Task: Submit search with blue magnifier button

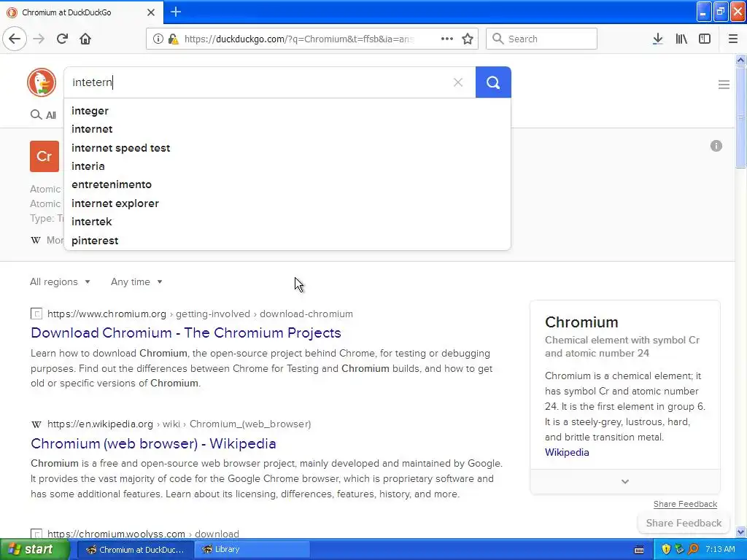Action: tap(493, 82)
